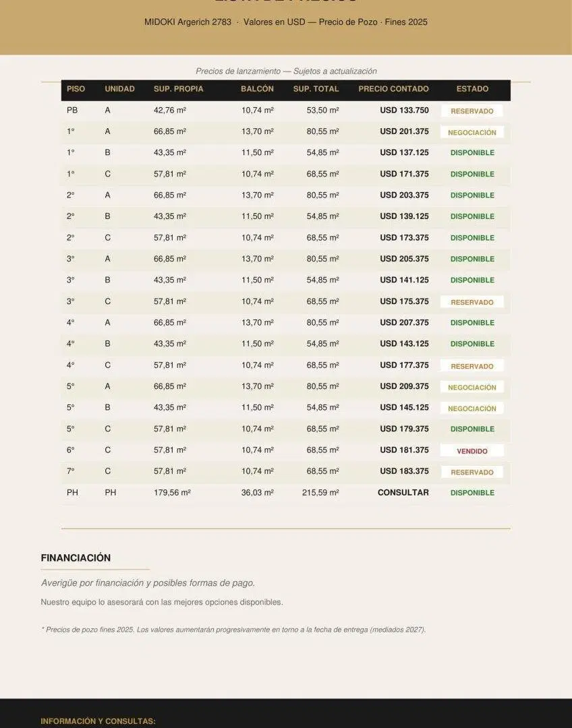
Task: Click the BALCÓN column header
Action: [x=257, y=89]
